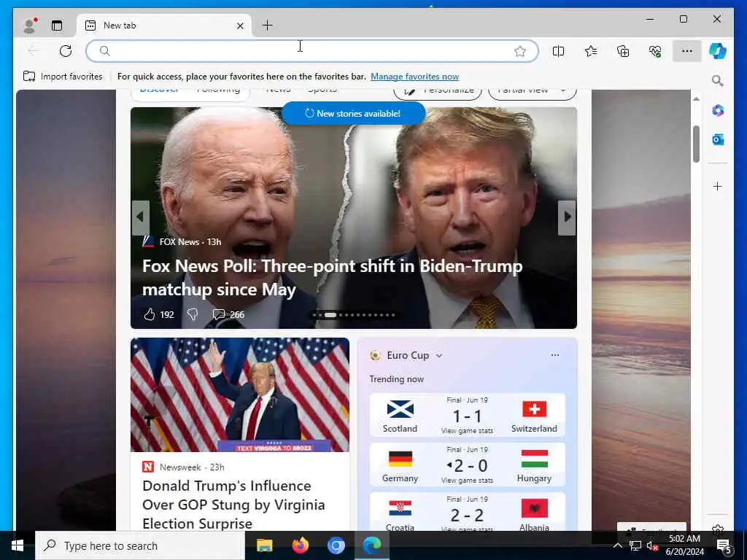Open Collections
The width and height of the screenshot is (747, 560).
623,51
